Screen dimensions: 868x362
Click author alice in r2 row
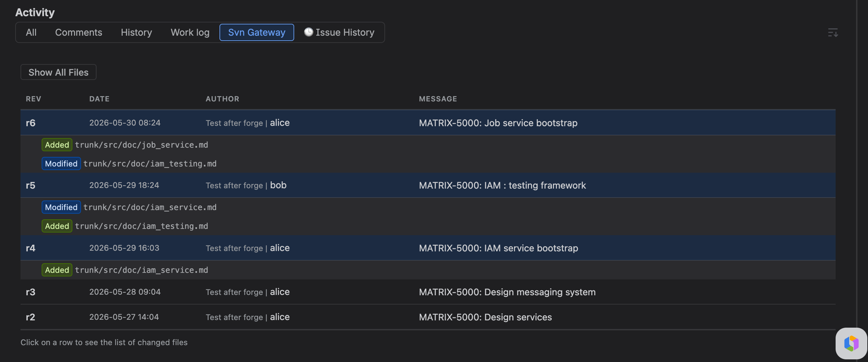coord(280,317)
